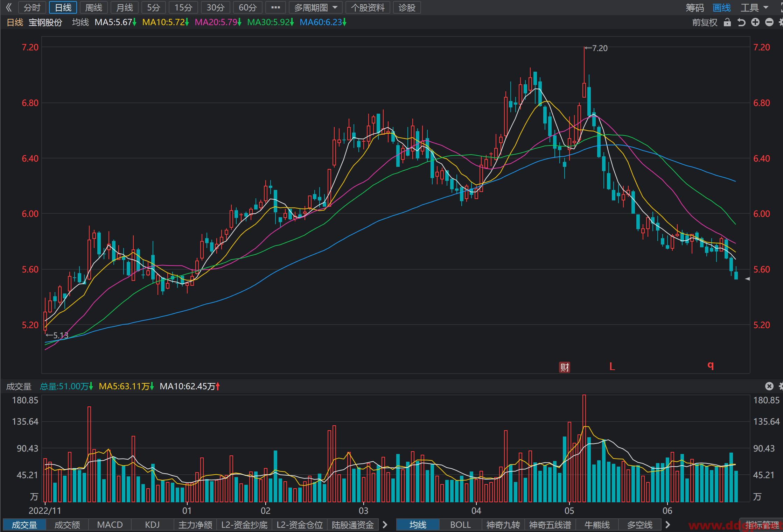Toggle the 前复权 price adjustment setting
Screen dimensions: 783x532
point(705,22)
